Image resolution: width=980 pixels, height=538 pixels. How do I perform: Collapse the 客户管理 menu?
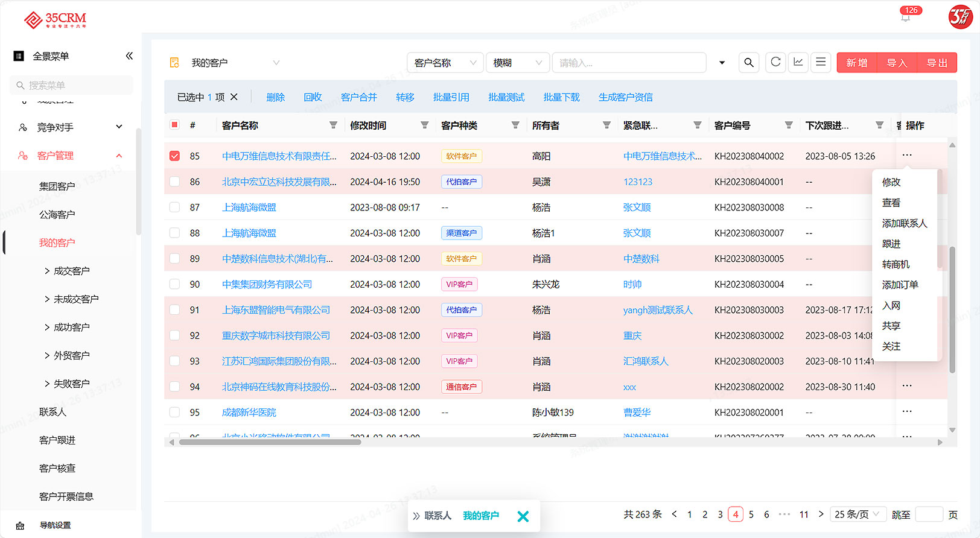(x=119, y=156)
